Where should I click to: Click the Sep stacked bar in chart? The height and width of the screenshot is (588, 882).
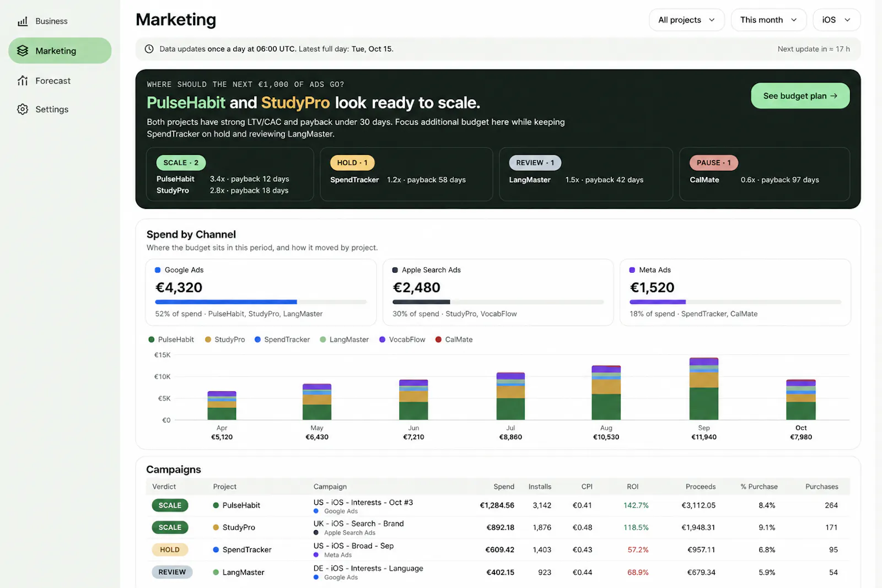click(x=704, y=389)
